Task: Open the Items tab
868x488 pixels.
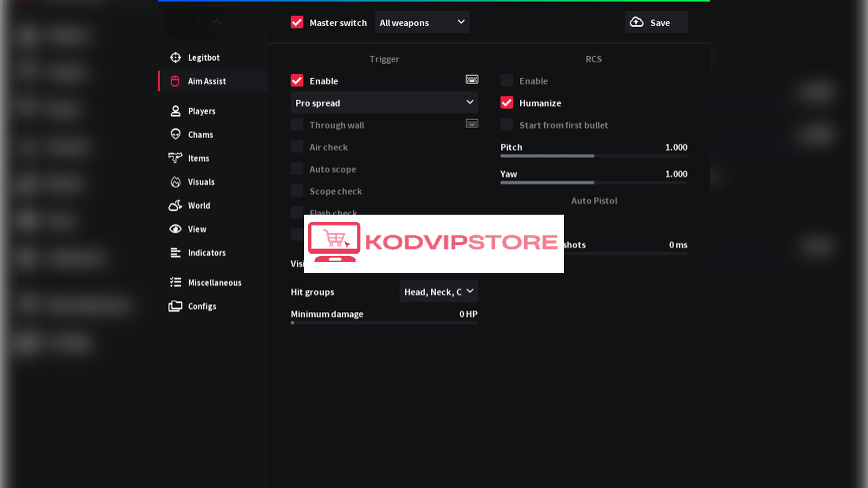Action: pos(213,158)
